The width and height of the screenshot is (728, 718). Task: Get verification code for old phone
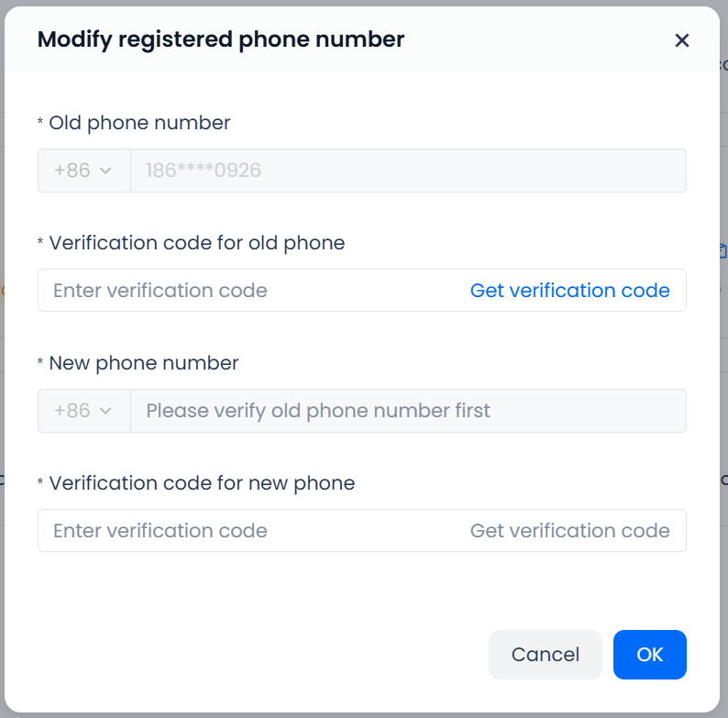569,291
